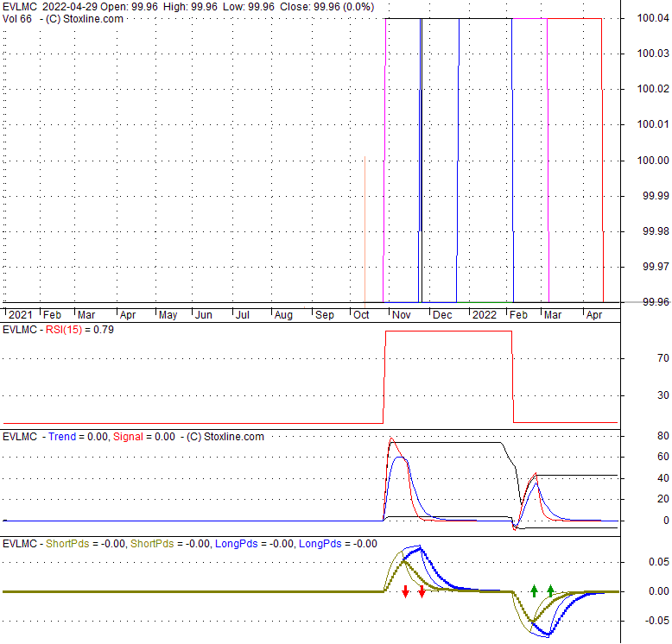The width and height of the screenshot is (672, 644).
Task: Click the earlier green up-arrow buy marker
Action: coord(534,591)
